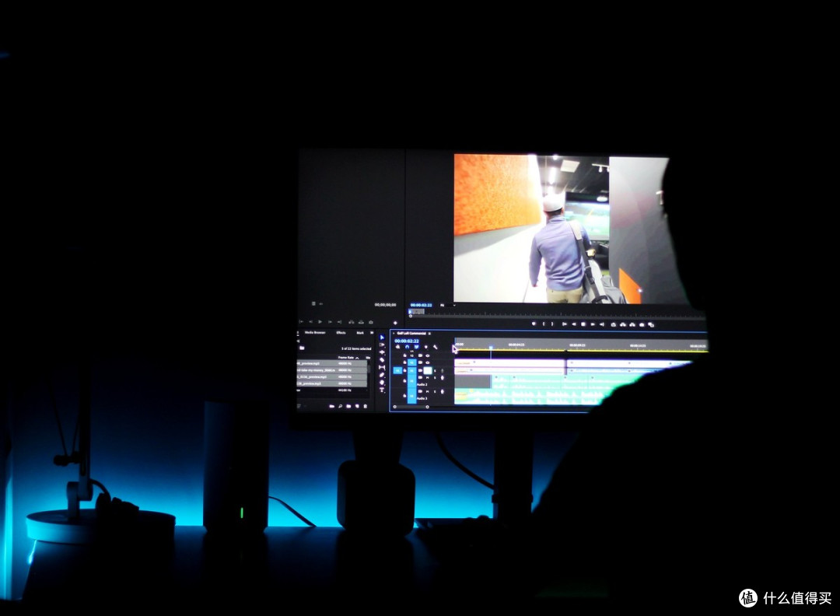This screenshot has height=616, width=840.
Task: Add marker in Program monitor transport
Action: point(534,324)
